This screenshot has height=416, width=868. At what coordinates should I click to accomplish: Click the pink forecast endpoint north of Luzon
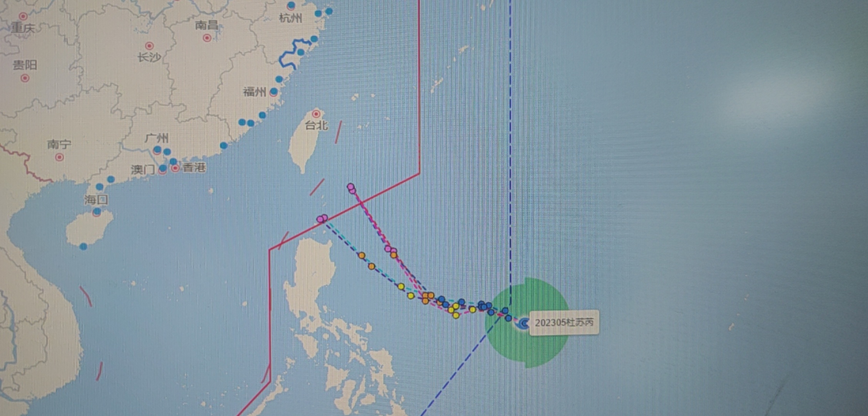[322, 218]
